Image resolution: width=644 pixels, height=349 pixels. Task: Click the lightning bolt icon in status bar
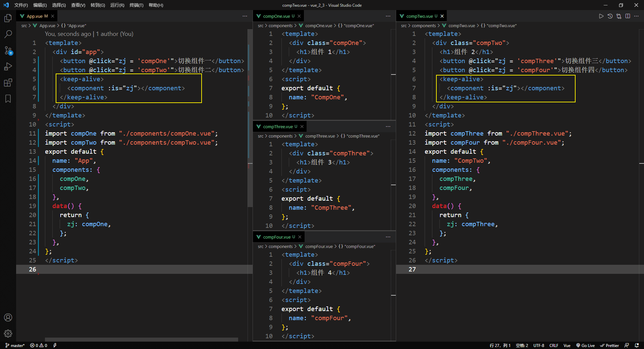tap(55, 345)
